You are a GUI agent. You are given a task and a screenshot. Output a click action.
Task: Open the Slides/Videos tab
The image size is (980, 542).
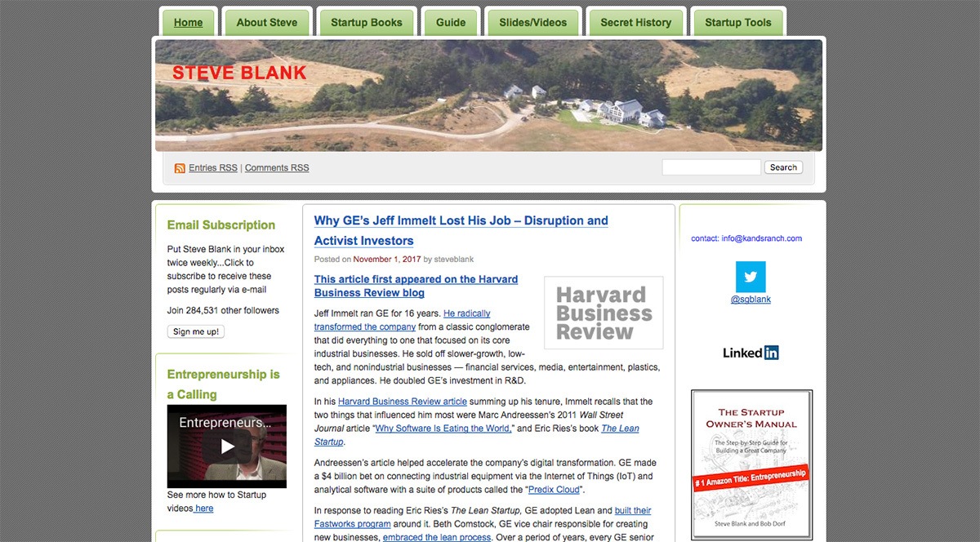click(533, 23)
